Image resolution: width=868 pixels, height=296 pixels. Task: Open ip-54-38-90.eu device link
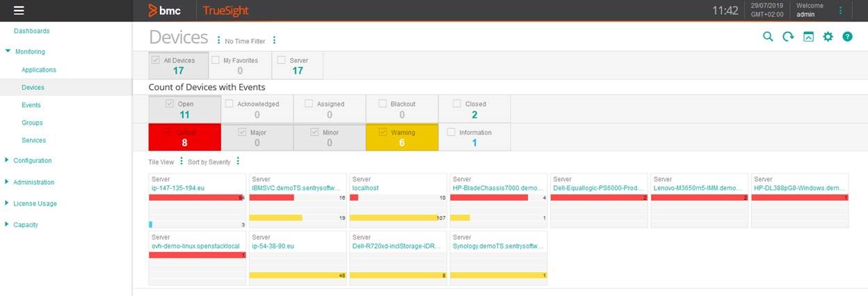point(275,246)
